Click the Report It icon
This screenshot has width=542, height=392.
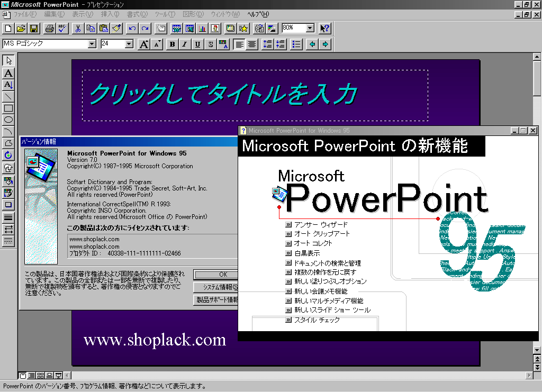click(259, 29)
